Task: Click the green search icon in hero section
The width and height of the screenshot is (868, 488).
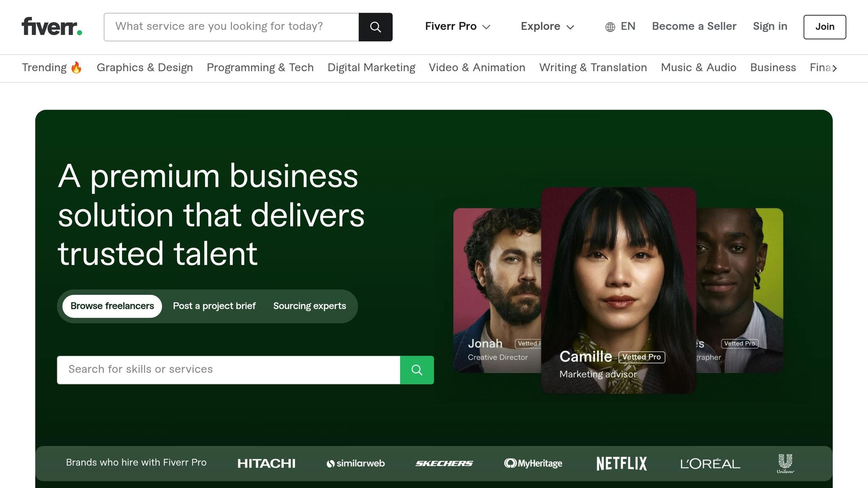Action: [417, 370]
